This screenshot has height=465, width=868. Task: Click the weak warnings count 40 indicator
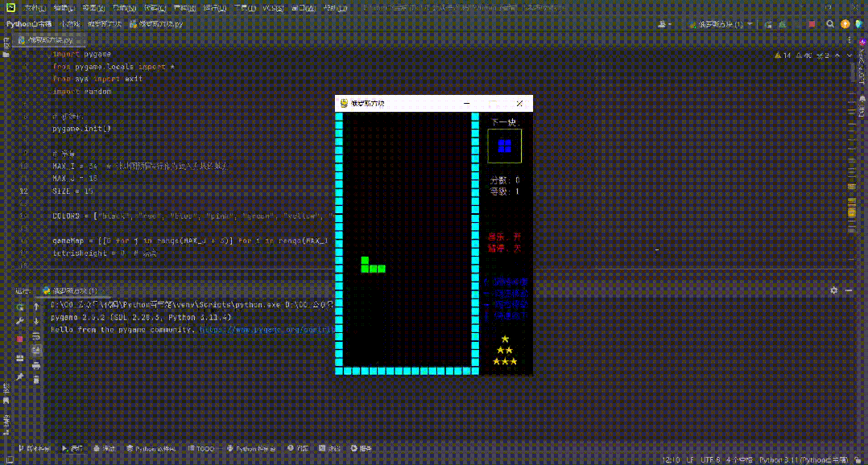tap(804, 56)
